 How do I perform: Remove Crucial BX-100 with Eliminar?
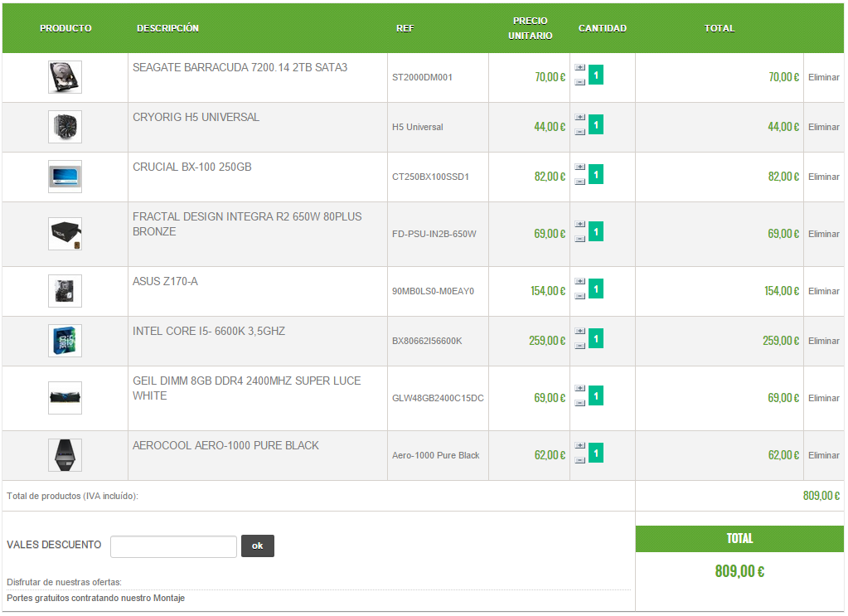pos(824,177)
